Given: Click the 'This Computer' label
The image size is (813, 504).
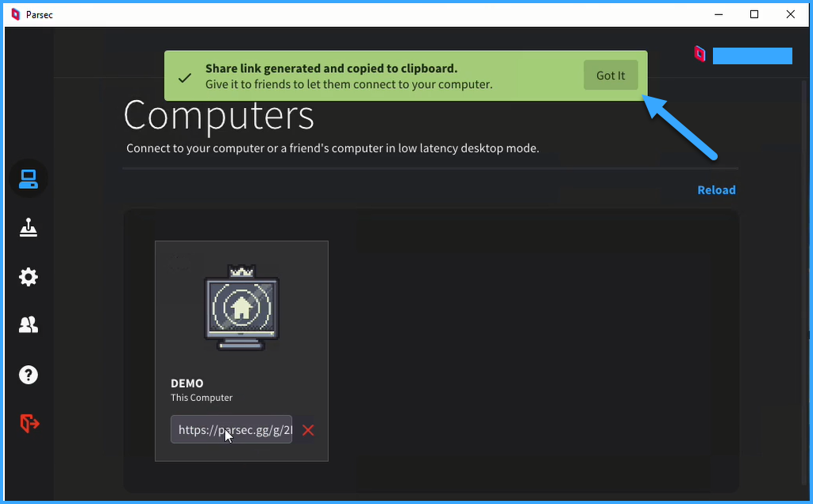Looking at the screenshot, I should click(x=202, y=398).
